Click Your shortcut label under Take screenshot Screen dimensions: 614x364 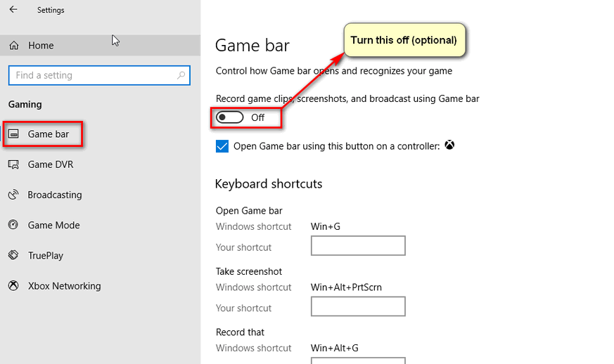coord(243,308)
